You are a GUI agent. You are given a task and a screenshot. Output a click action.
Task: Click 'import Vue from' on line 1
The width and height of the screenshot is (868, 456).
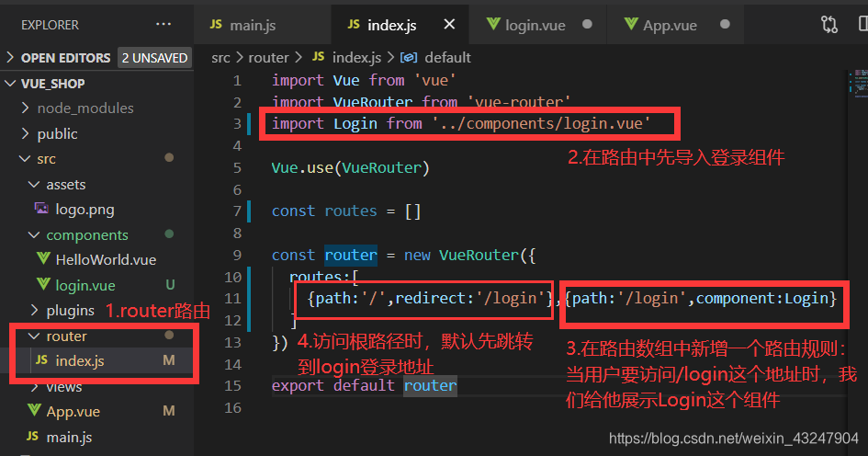tap(338, 80)
